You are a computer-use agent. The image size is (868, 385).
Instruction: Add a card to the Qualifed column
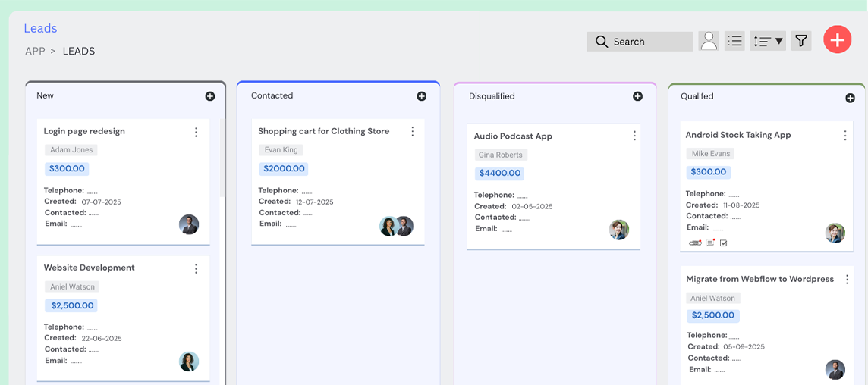(850, 98)
